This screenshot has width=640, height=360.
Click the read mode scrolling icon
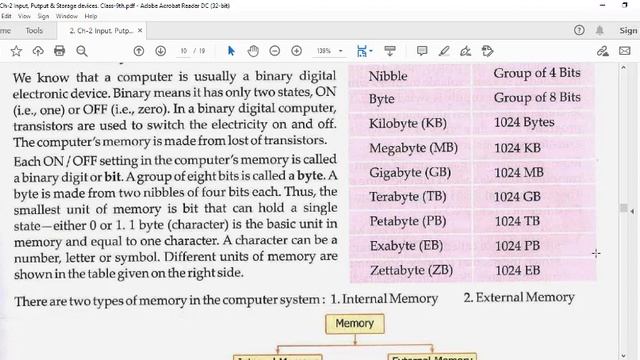(x=390, y=51)
